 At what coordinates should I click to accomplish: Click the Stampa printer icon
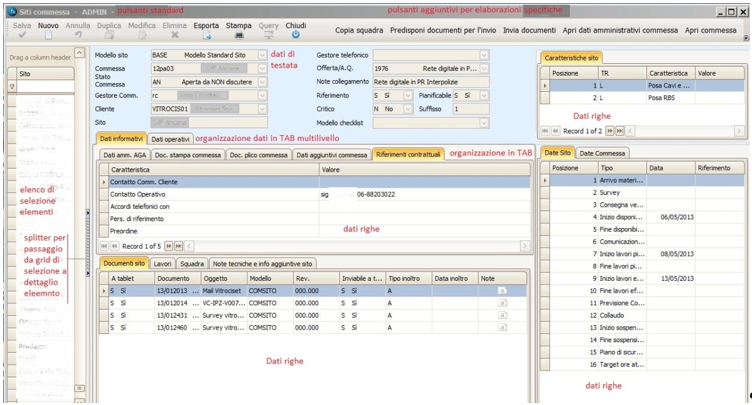pos(238,35)
